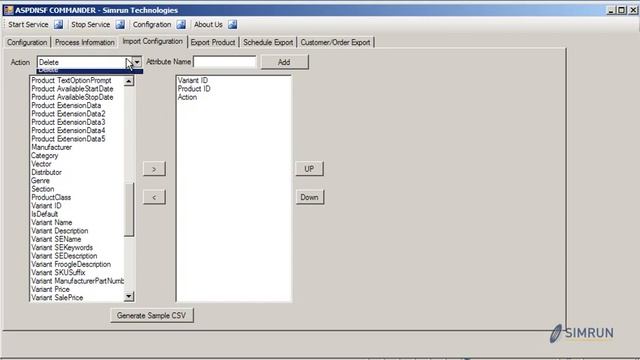
Task: Select Variant ID in right list
Action: (193, 80)
